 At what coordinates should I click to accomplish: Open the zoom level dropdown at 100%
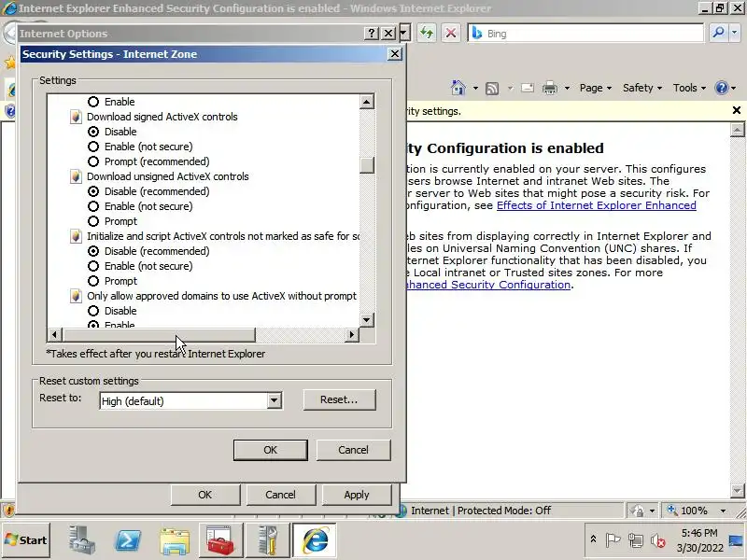723,511
